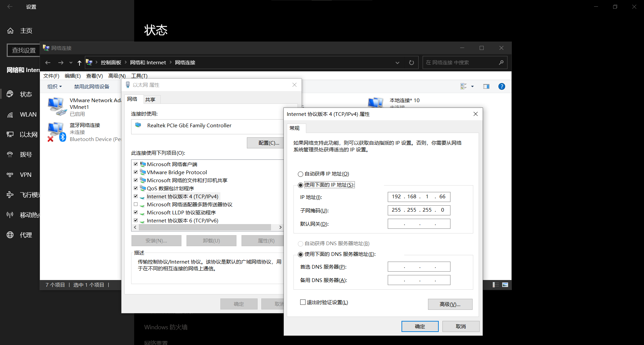Switch to large icons view in status bar
Viewport: 644px width, 345px height.
click(x=505, y=285)
